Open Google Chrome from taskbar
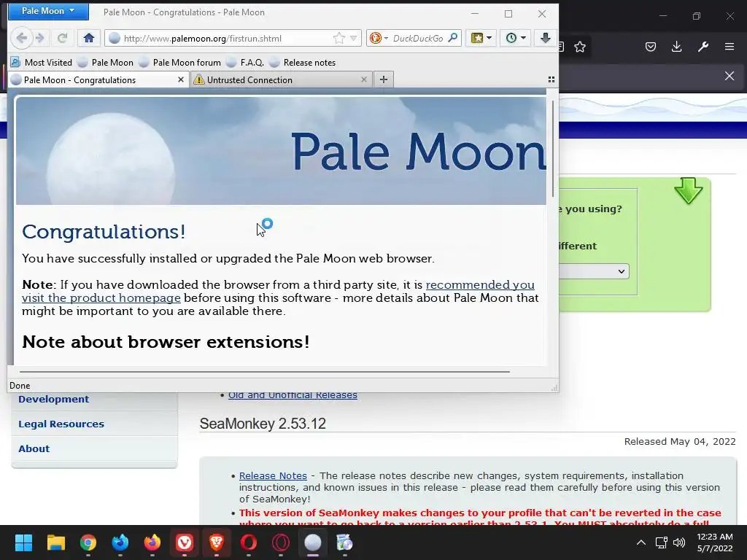This screenshot has height=560, width=747. pos(88,542)
